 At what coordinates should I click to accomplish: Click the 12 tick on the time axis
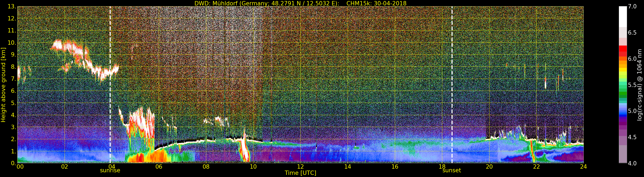(300, 167)
